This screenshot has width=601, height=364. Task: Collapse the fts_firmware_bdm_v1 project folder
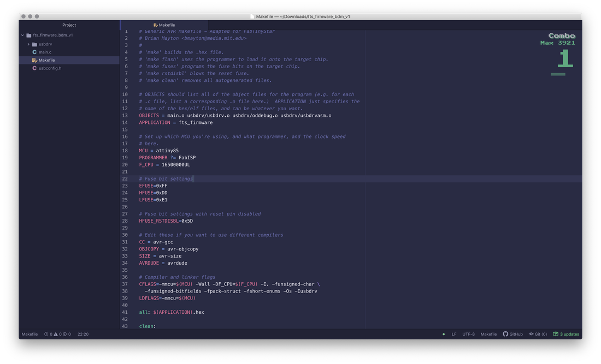click(22, 35)
